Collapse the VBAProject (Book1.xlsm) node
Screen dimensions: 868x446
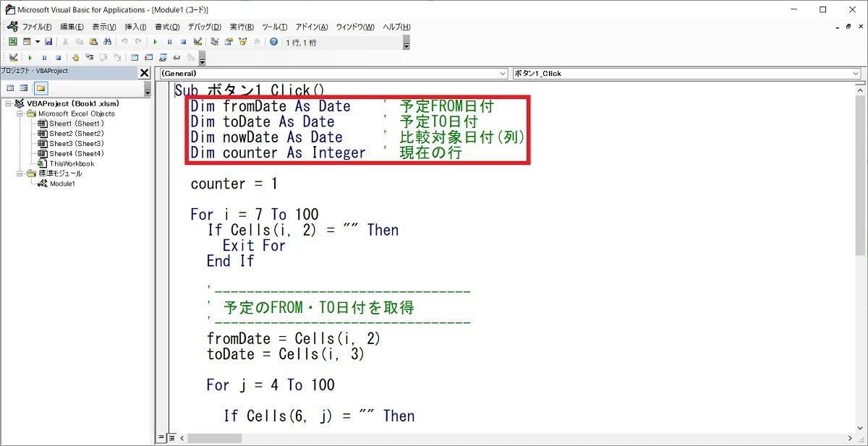point(8,103)
